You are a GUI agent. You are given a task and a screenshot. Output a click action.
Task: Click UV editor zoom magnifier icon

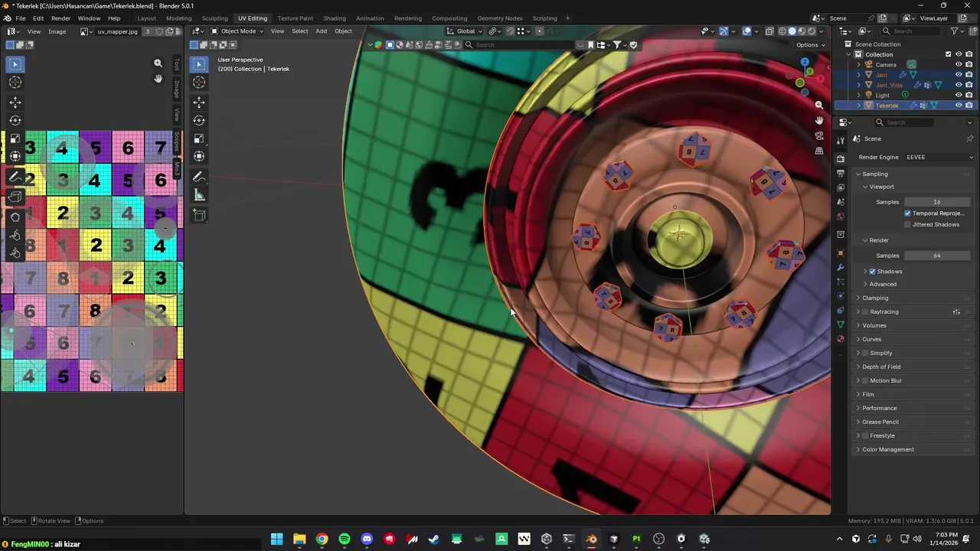[x=158, y=64]
